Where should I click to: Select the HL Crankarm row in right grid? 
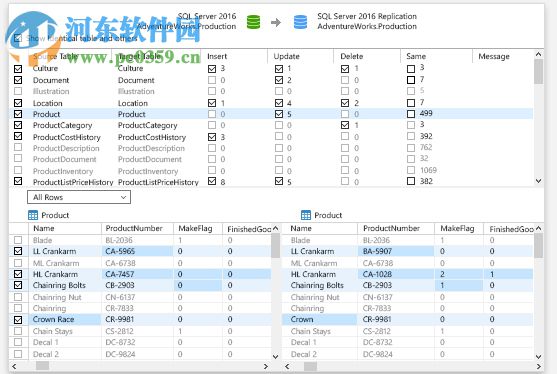click(x=407, y=274)
